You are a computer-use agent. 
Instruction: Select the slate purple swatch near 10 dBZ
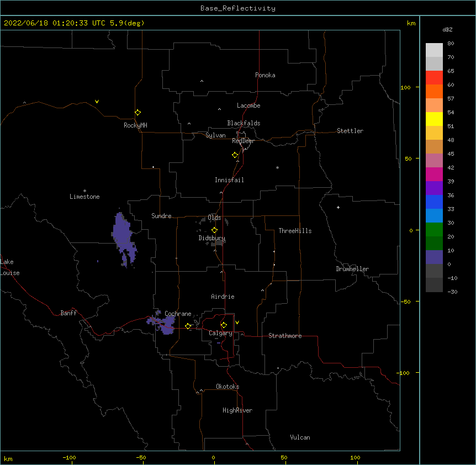434,257
